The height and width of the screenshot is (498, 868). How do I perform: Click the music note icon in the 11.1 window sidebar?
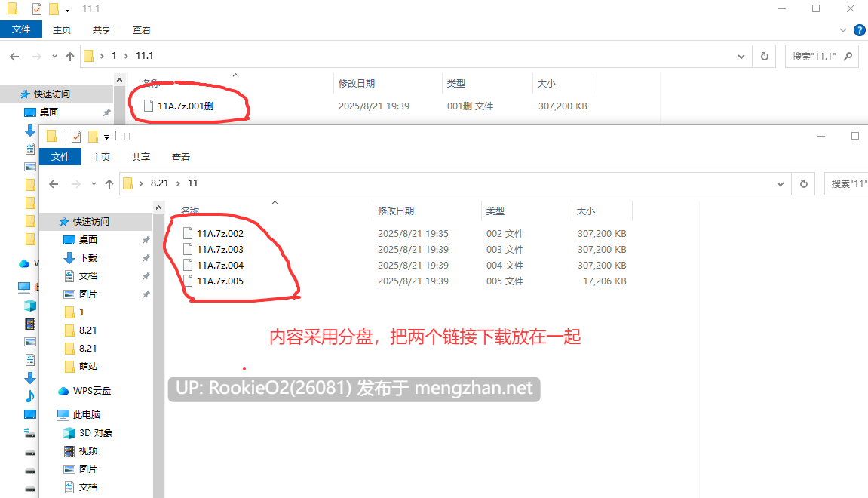(x=30, y=395)
